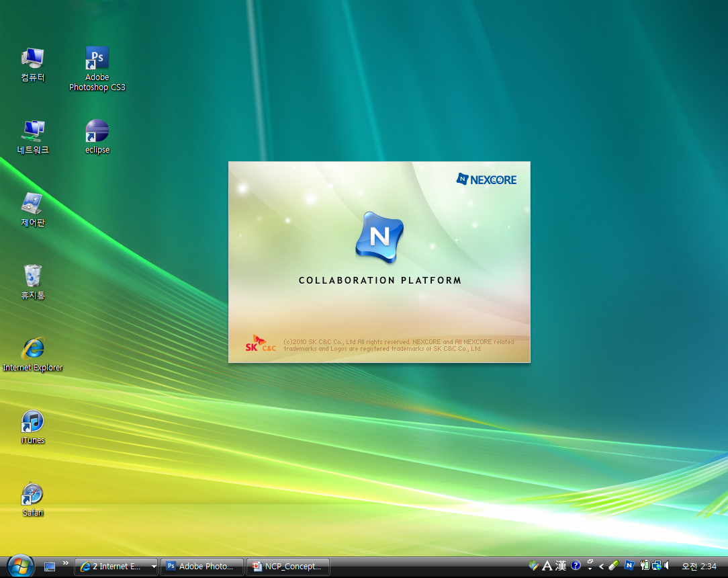
Task: Click the COLLABORATION PLATFORM title text
Action: coord(380,280)
